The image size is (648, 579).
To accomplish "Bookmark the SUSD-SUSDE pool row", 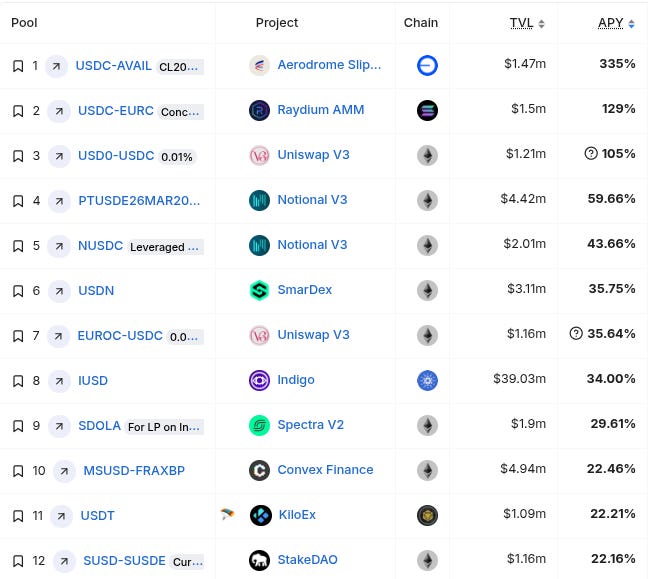I will click(x=18, y=561).
